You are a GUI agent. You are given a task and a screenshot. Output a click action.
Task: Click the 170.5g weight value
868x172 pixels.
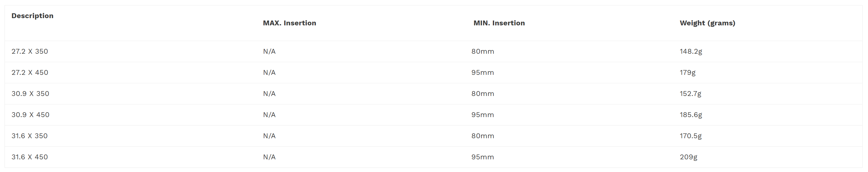click(690, 136)
